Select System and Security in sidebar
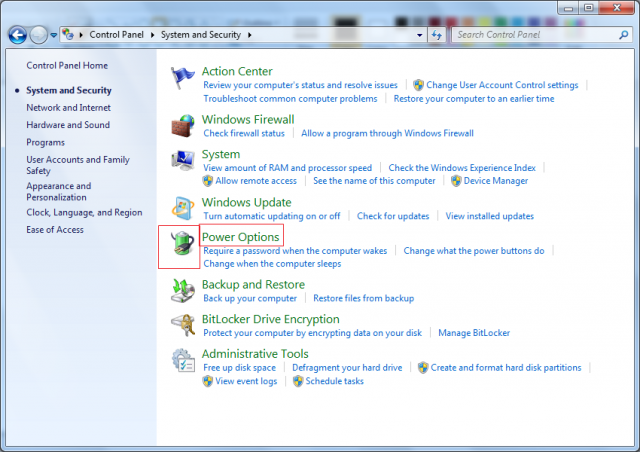Image resolution: width=640 pixels, height=452 pixels. [69, 90]
